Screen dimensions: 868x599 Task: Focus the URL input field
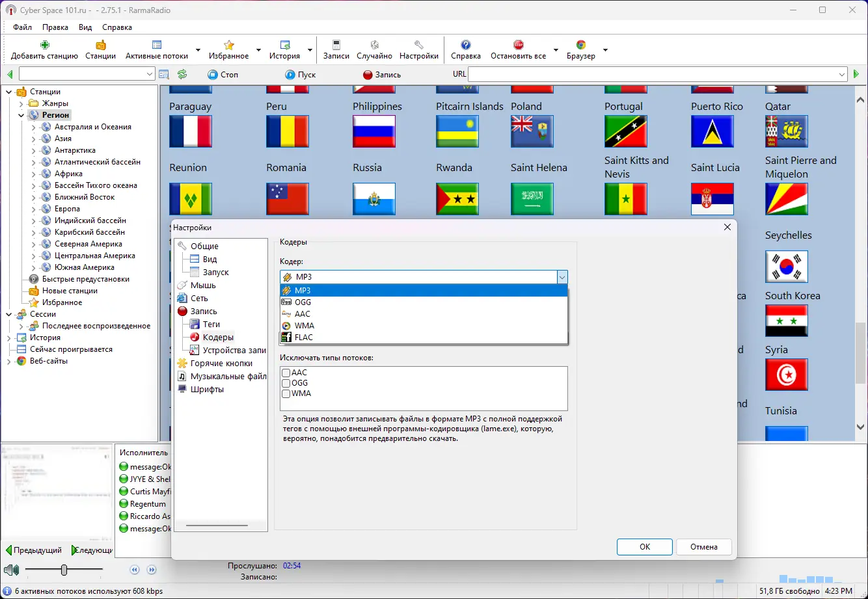(x=652, y=75)
